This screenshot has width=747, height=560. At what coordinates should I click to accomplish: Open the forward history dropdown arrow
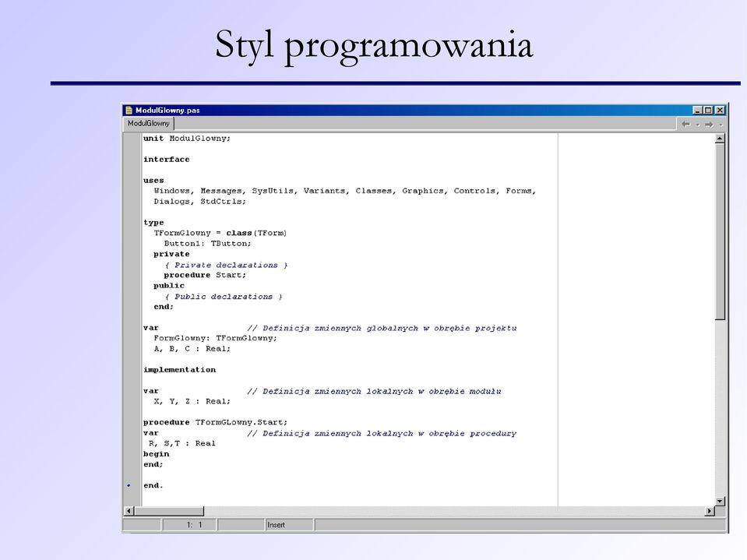tap(721, 125)
